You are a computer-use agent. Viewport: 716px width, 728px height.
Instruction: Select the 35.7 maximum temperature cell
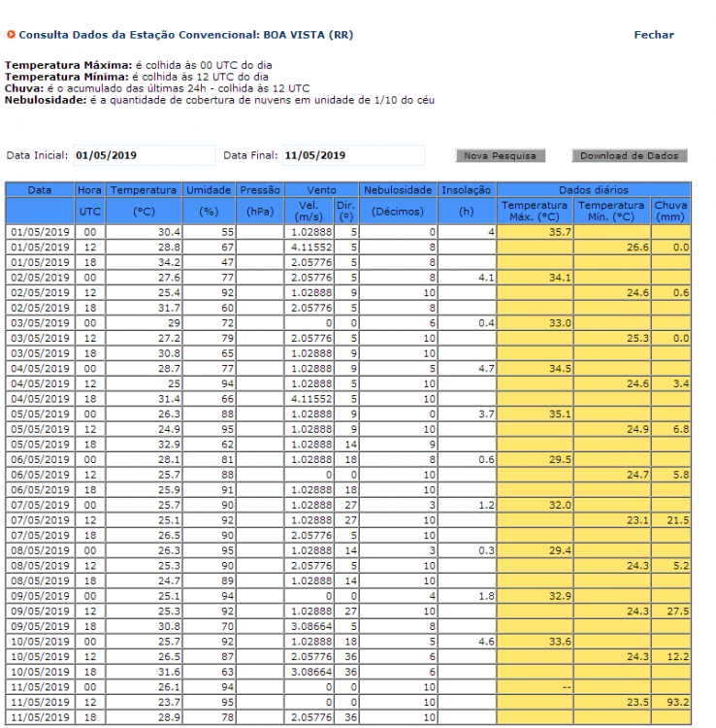535,233
